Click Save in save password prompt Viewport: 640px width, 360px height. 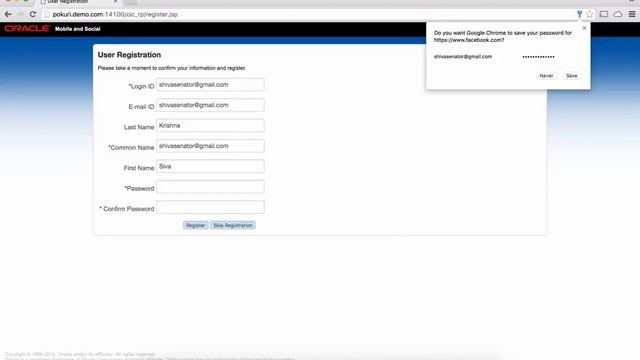pyautogui.click(x=571, y=76)
